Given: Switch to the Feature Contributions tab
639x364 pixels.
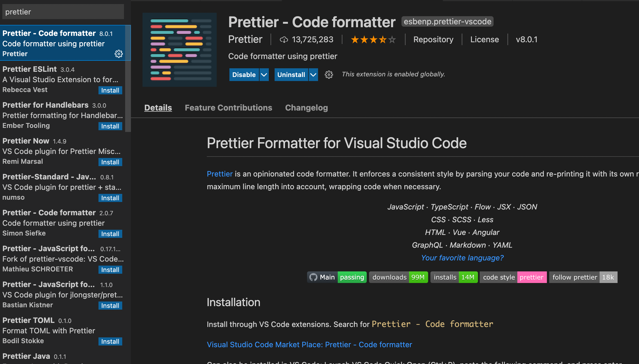Looking at the screenshot, I should point(228,108).
